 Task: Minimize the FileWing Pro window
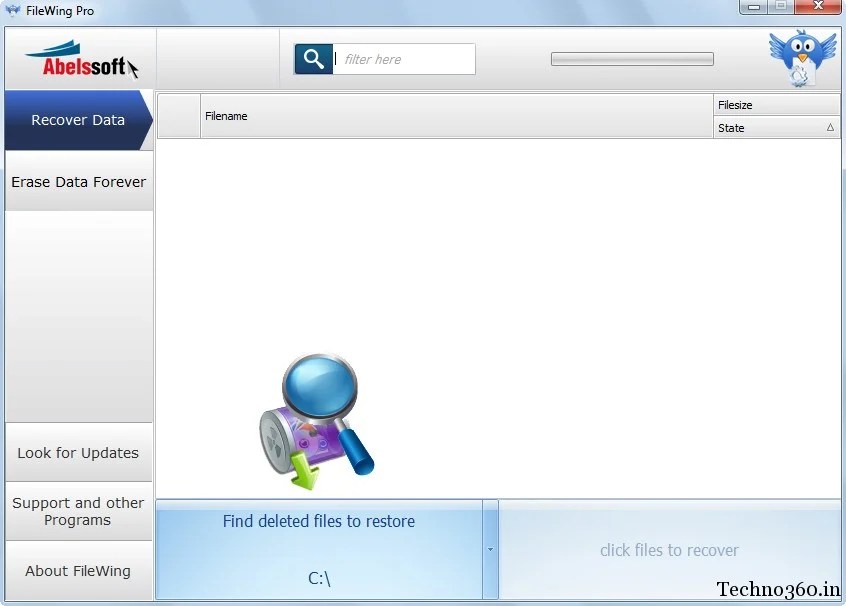click(x=754, y=6)
